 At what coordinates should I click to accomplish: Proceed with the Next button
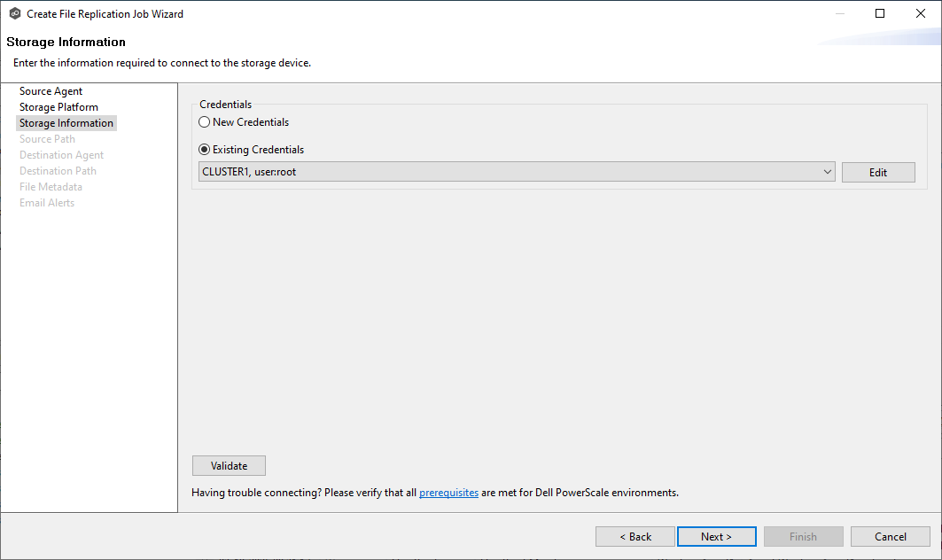[x=716, y=537]
